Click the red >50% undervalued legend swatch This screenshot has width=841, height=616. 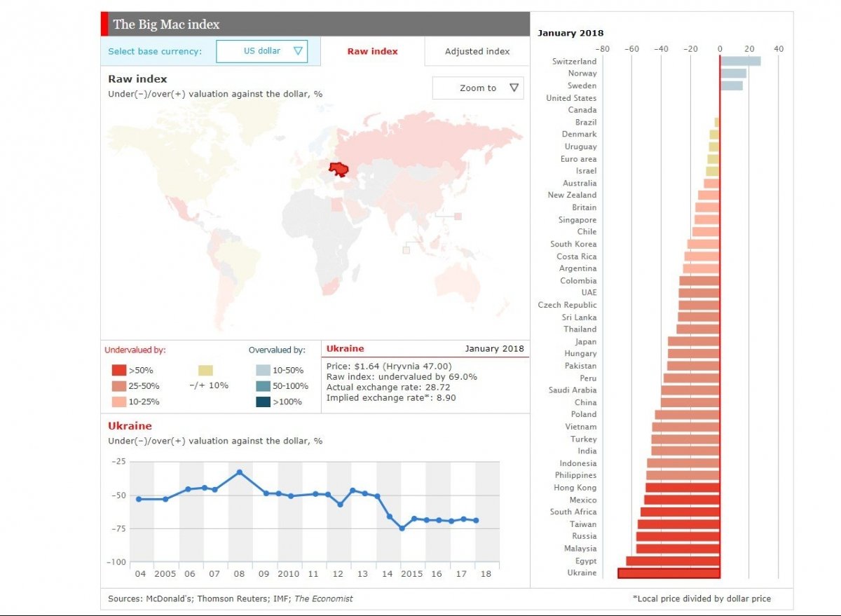(118, 370)
